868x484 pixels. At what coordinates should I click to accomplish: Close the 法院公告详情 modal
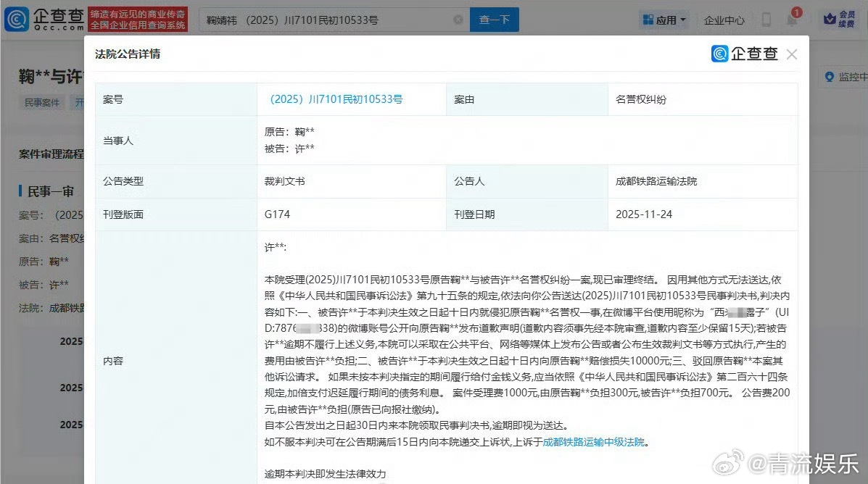(x=792, y=54)
